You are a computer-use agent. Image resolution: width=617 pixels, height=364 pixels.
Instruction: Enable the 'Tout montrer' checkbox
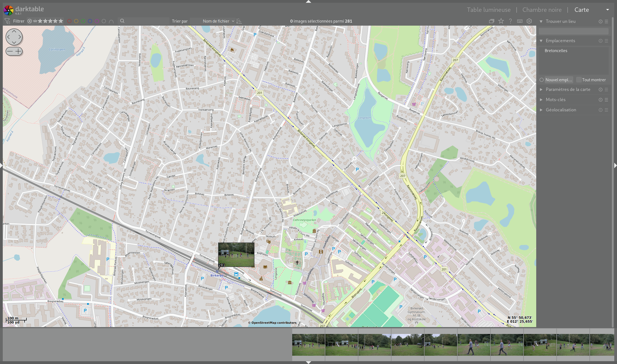(x=579, y=80)
